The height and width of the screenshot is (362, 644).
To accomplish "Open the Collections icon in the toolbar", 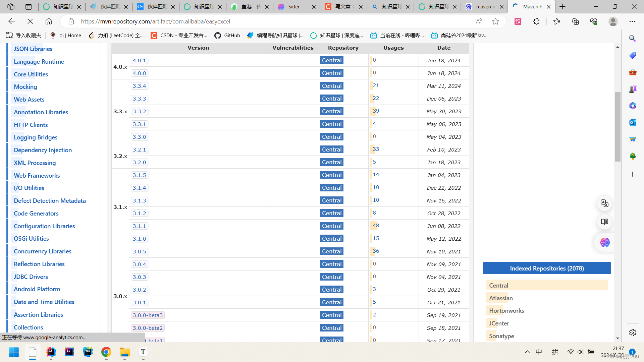I will click(575, 21).
